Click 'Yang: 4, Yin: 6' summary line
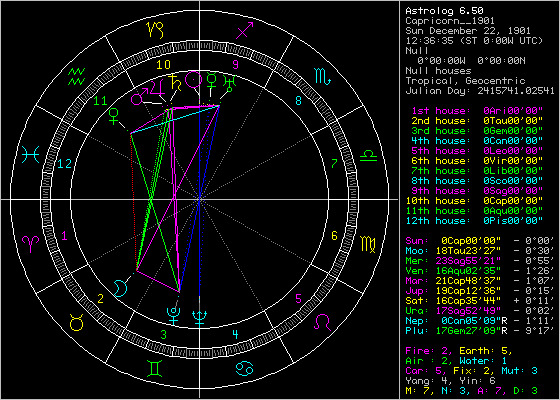 (450, 381)
